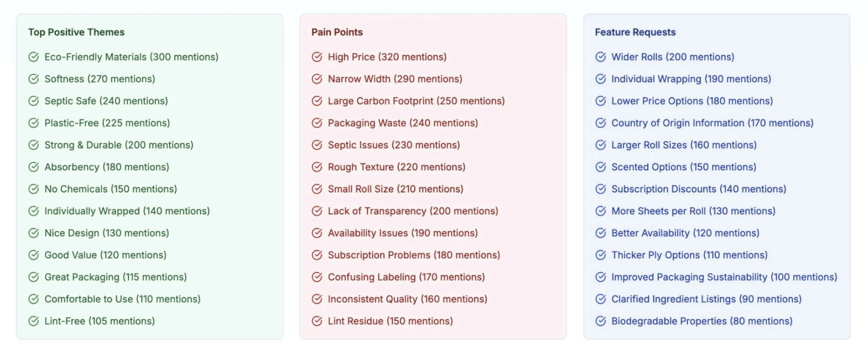Click the check icon next to Septic Safe
The image size is (868, 354).
33,101
